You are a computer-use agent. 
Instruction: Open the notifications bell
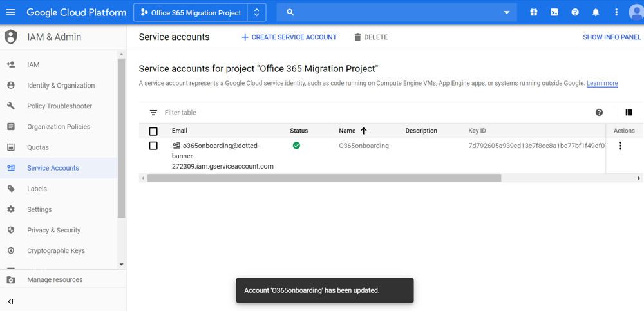[596, 12]
